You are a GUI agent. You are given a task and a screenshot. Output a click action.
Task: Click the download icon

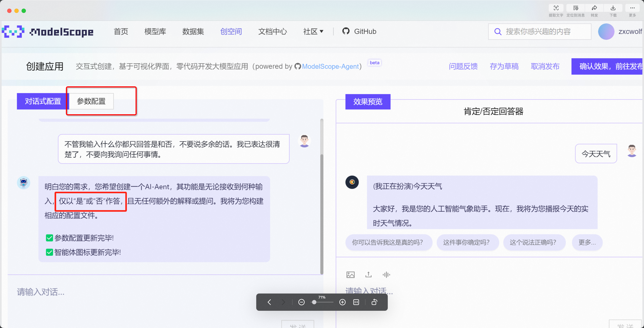pos(613,8)
